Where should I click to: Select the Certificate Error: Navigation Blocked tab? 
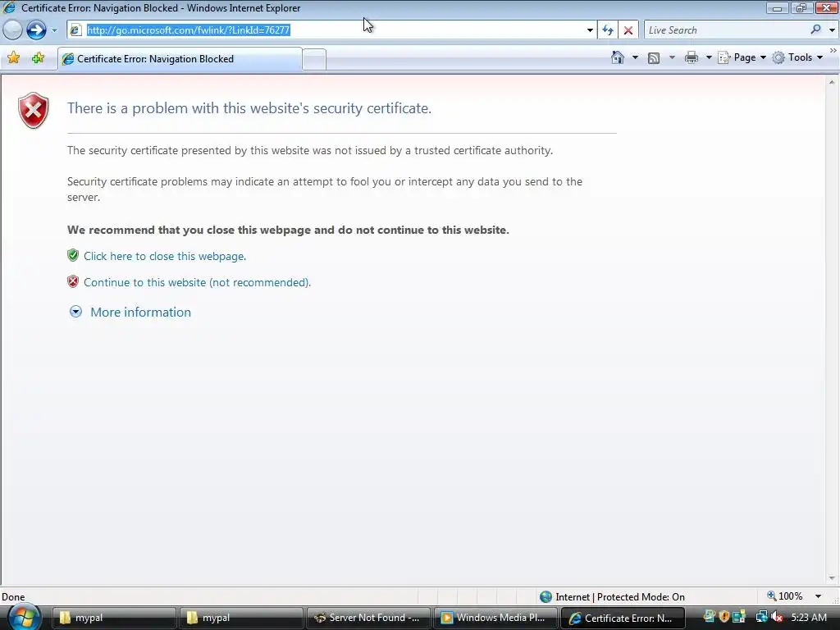tap(180, 59)
